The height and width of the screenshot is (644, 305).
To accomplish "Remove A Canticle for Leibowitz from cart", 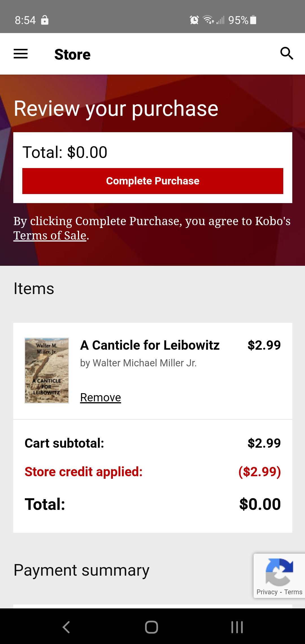I will tap(100, 397).
